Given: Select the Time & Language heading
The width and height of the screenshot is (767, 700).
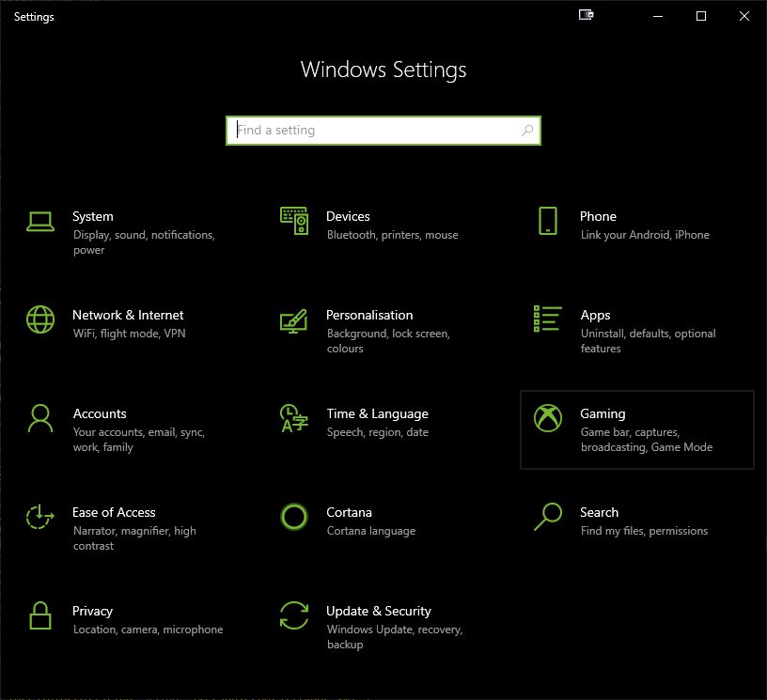Looking at the screenshot, I should click(377, 414).
